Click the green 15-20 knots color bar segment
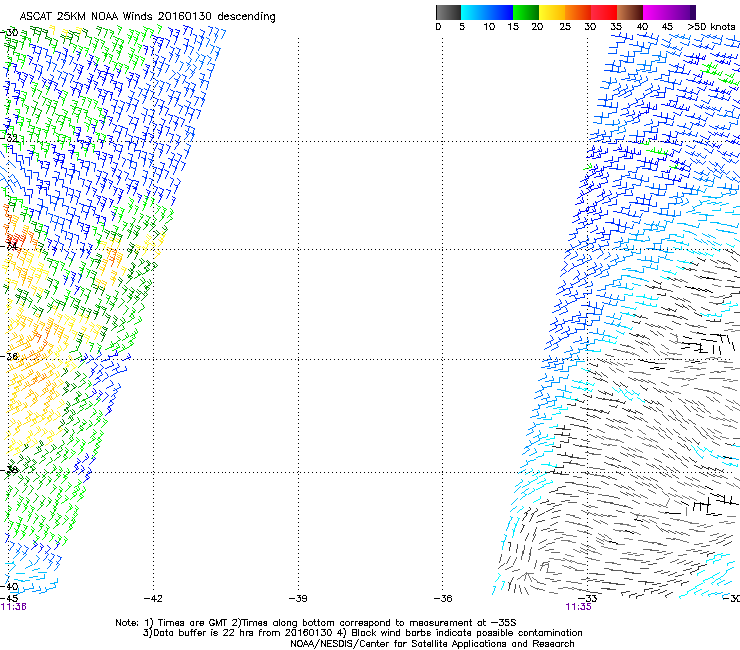Viewport: 740px width, 650px height. 526,12
